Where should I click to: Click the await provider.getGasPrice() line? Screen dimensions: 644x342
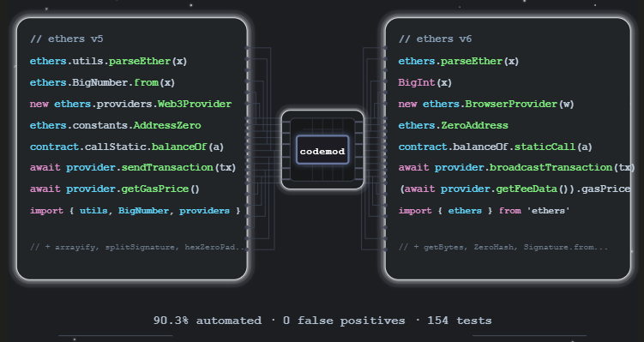[115, 189]
